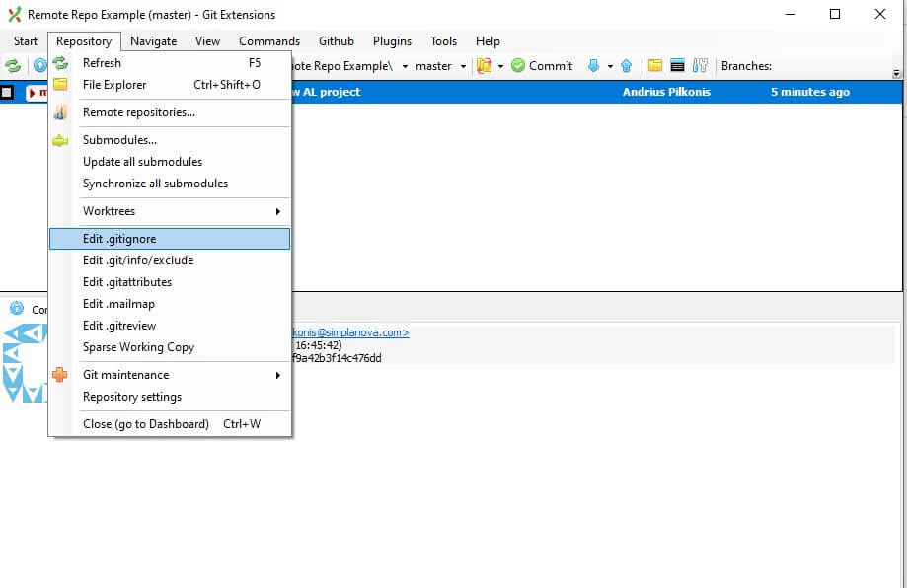The image size is (907, 588).
Task: Open the Github menu
Action: tap(337, 41)
